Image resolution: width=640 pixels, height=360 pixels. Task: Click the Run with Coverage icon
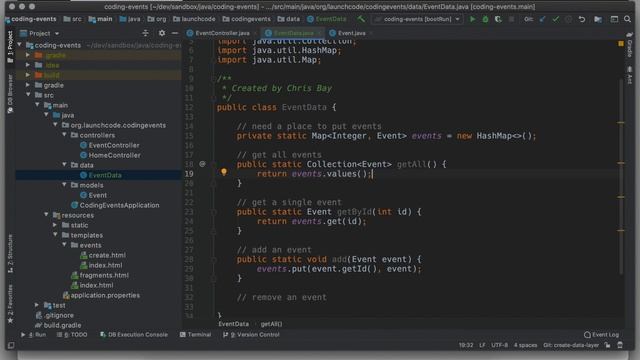click(x=498, y=19)
